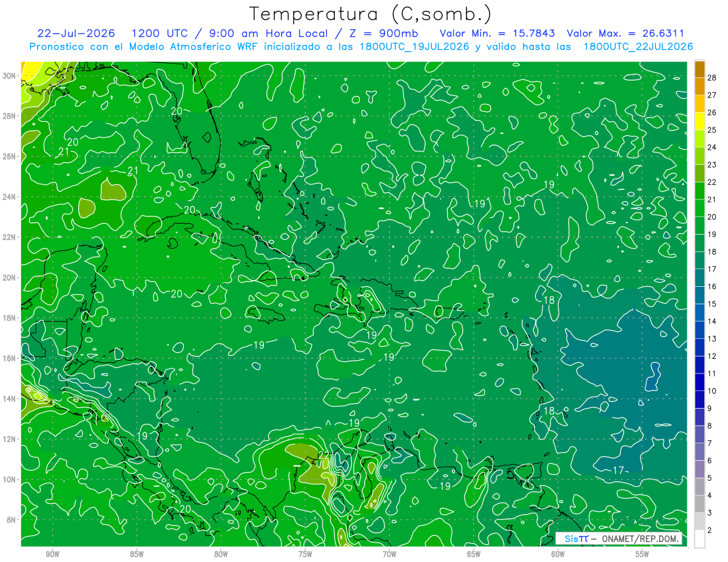Click the '14N' latitude axis label
The image size is (728, 562).
coord(9,398)
